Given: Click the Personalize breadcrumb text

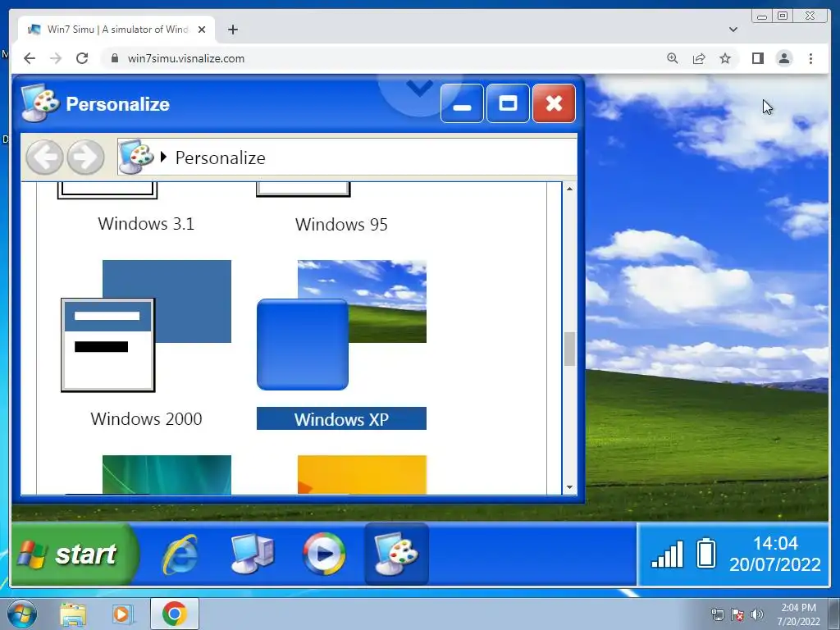Looking at the screenshot, I should [220, 158].
